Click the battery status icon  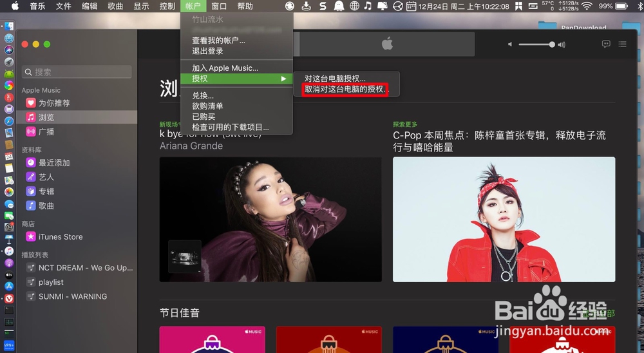(621, 6)
